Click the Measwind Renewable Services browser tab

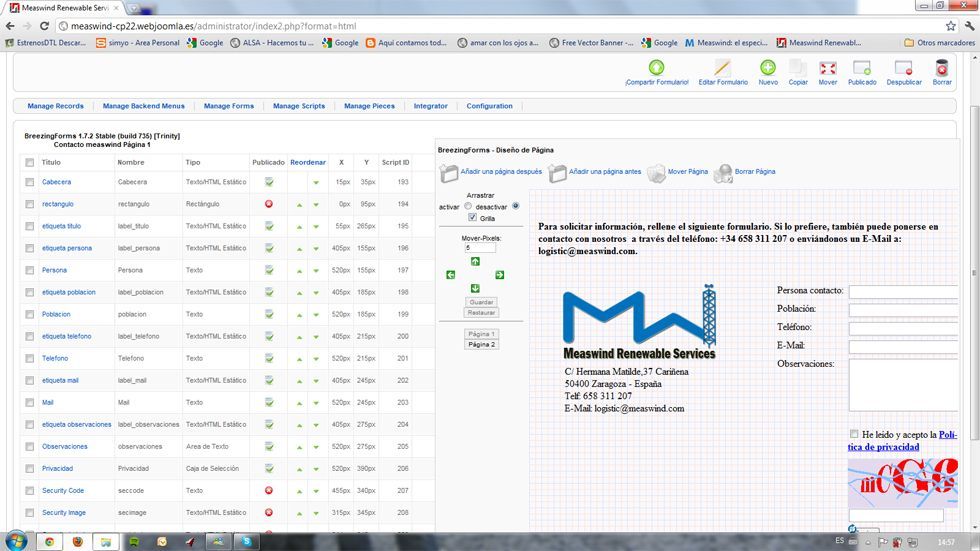pyautogui.click(x=64, y=8)
